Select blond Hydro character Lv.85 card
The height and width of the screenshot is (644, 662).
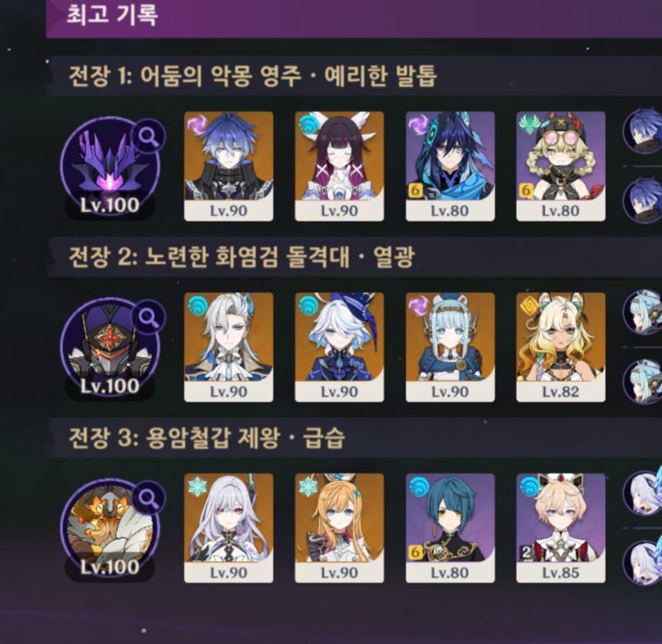coord(561,529)
